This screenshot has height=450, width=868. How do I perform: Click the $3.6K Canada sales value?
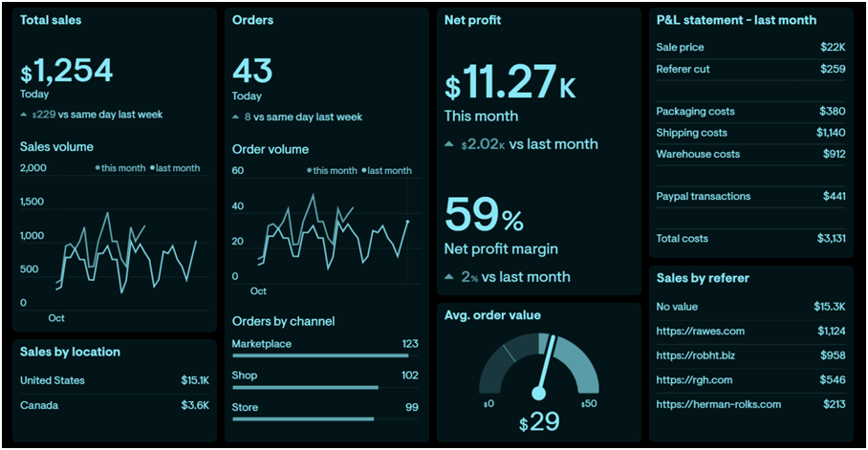[x=195, y=405]
